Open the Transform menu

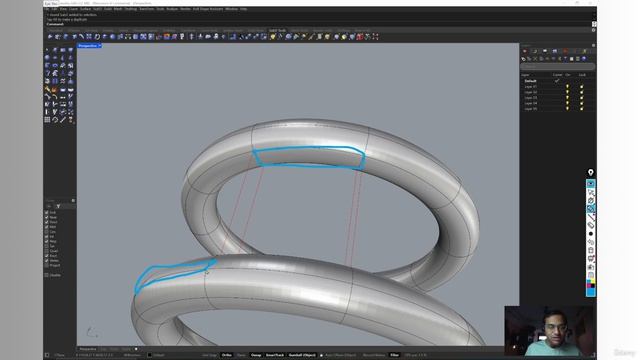(147, 9)
